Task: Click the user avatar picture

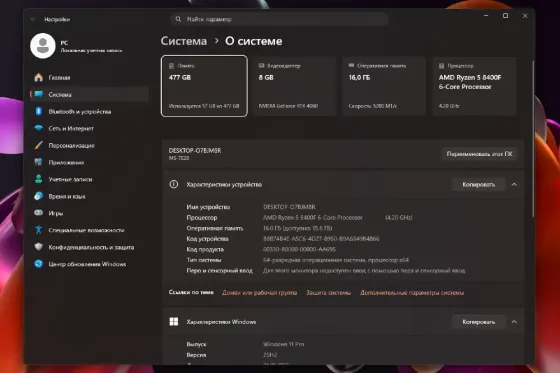Action: point(43,46)
